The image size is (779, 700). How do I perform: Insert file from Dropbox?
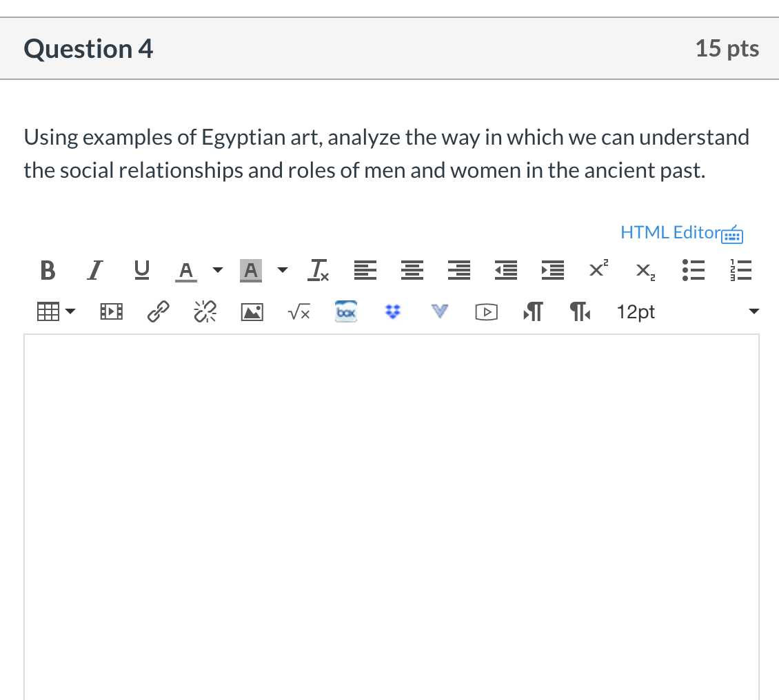coord(392,312)
